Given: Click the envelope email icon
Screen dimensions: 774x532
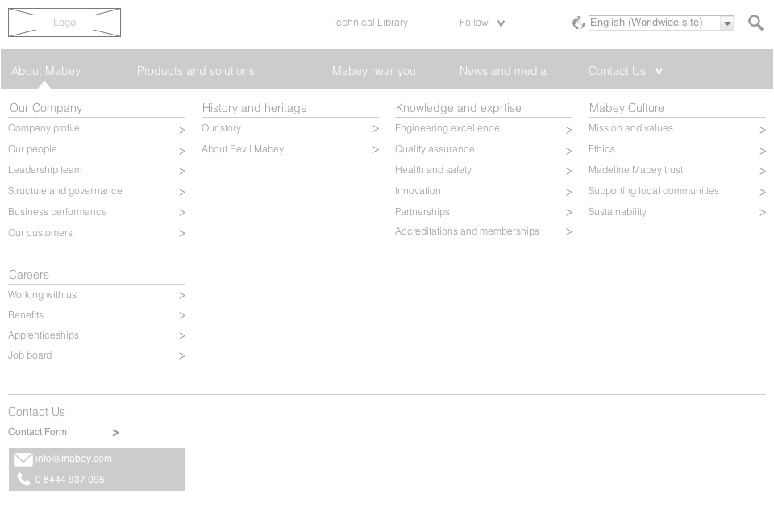Looking at the screenshot, I should click(23, 459).
